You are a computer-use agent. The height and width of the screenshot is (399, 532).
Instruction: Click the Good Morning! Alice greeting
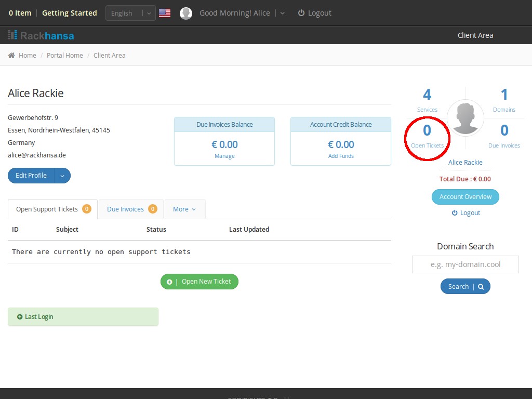235,13
